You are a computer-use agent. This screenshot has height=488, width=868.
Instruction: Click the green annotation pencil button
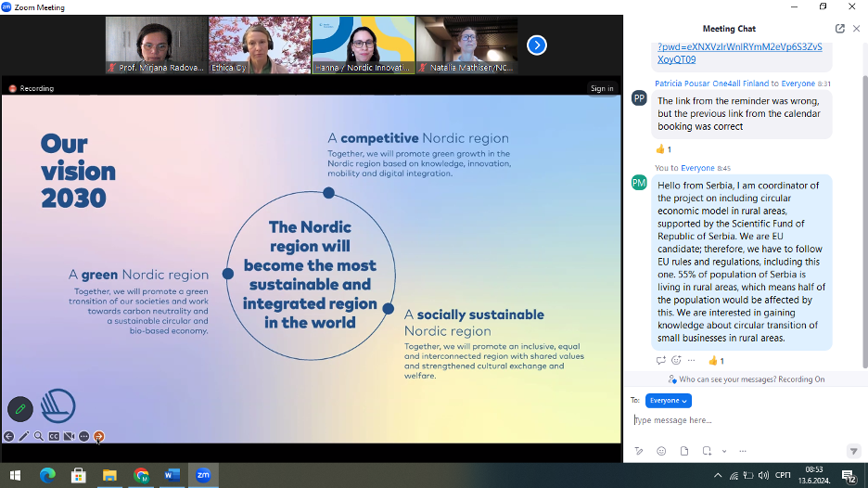[x=20, y=409]
